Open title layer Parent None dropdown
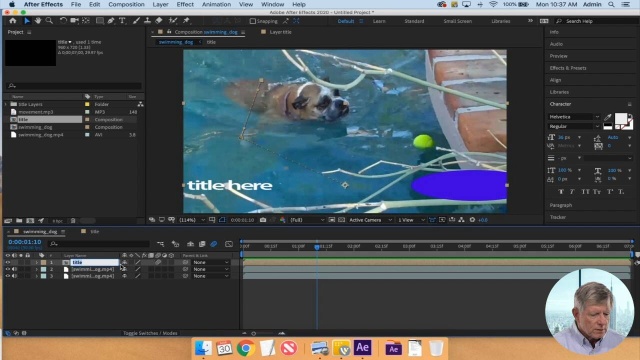This screenshot has height=360, width=640. [211, 262]
